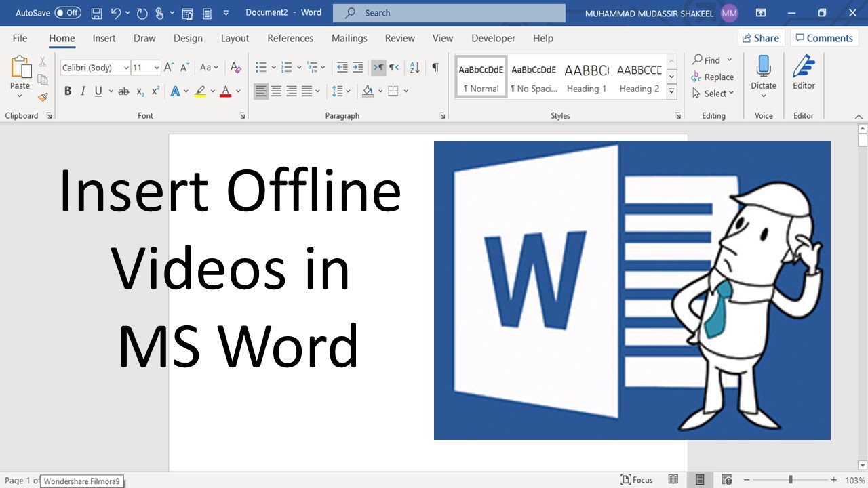The height and width of the screenshot is (488, 868).
Task: Clear all formatting
Action: [x=235, y=68]
